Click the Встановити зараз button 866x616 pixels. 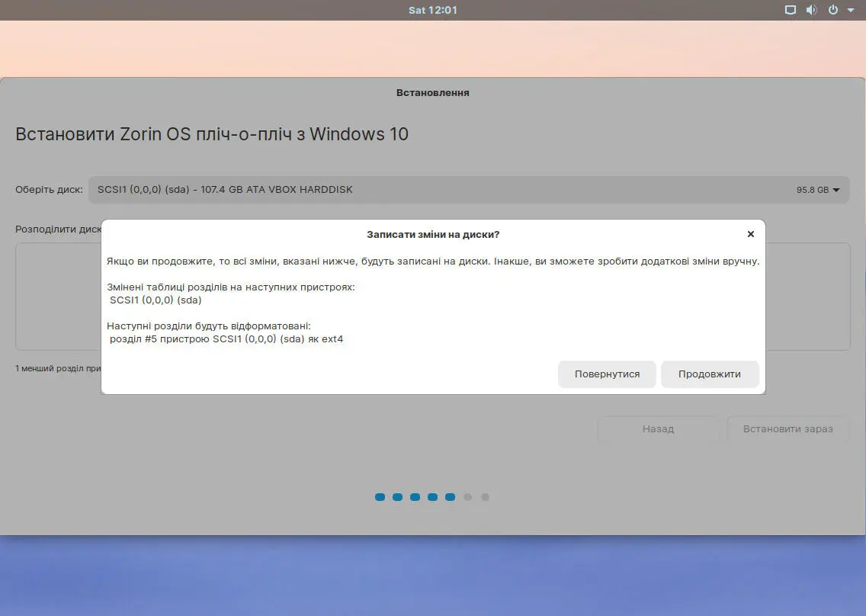pos(787,428)
